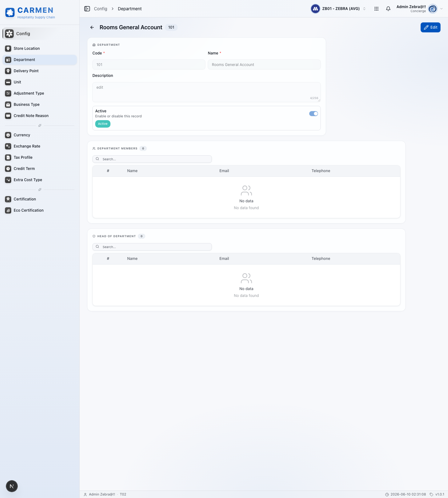Click the Edit button
The image size is (448, 498).
pyautogui.click(x=431, y=27)
